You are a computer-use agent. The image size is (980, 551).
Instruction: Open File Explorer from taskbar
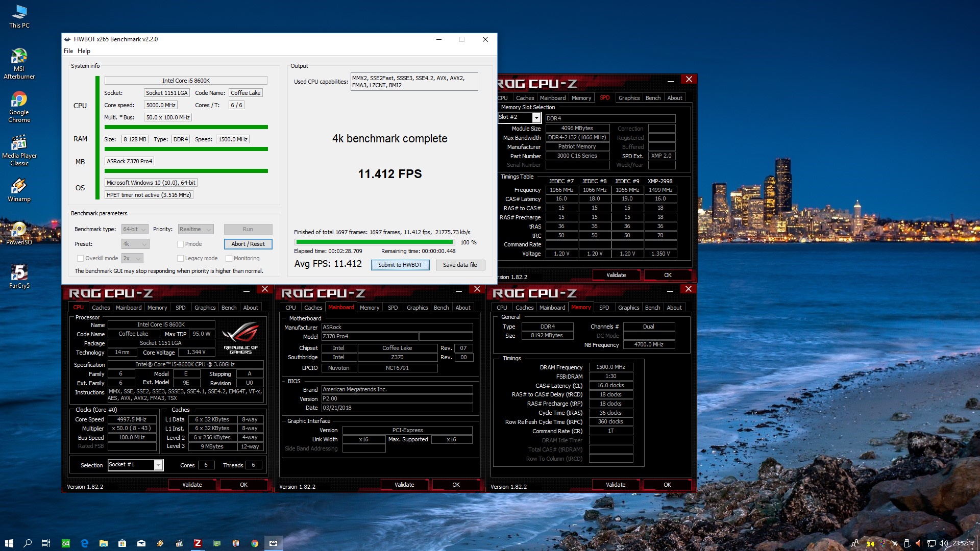tap(103, 543)
